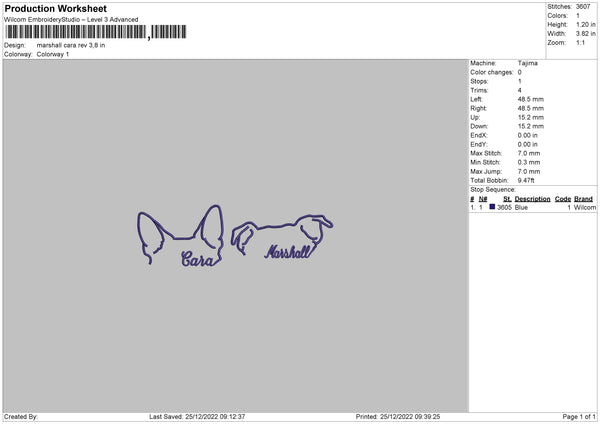Click the Trims value 4
The image size is (600, 424).
[520, 90]
